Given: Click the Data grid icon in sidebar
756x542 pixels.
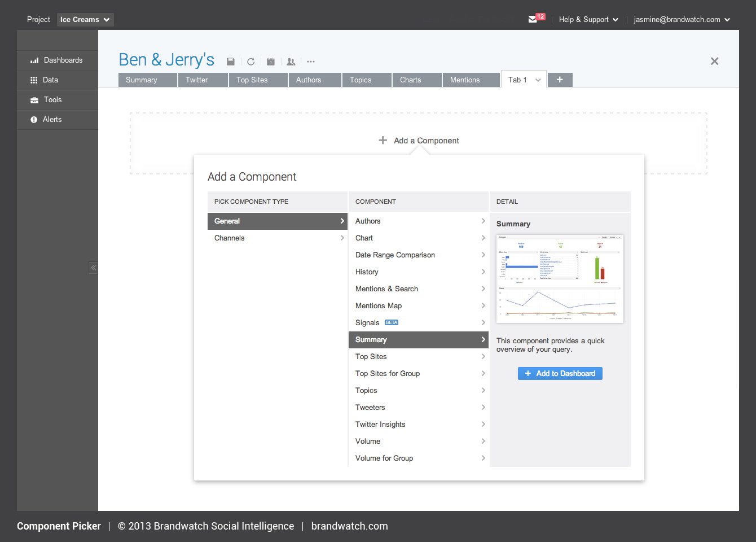Looking at the screenshot, I should point(34,80).
